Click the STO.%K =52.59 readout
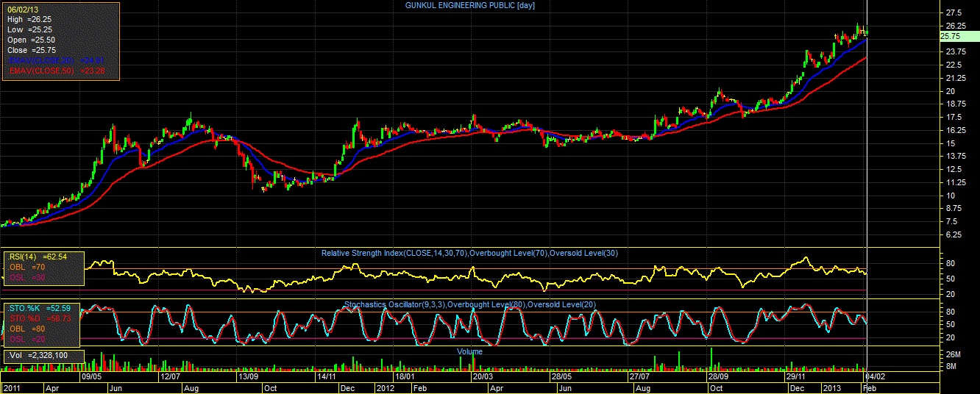The image size is (980, 394). [38, 308]
